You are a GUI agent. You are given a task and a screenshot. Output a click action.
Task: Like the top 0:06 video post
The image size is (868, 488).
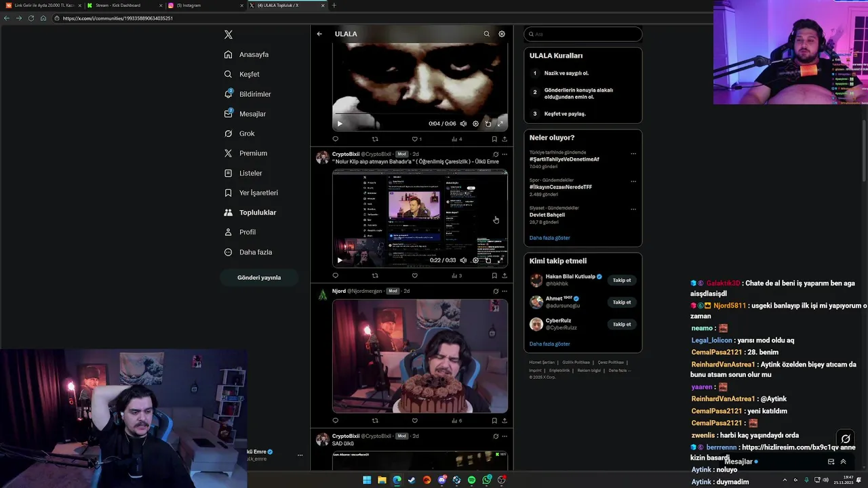click(414, 139)
